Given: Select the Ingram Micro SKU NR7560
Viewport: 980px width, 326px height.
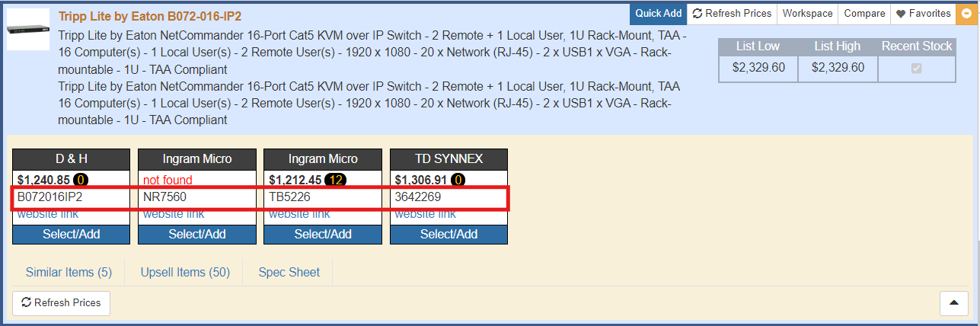Looking at the screenshot, I should tap(164, 197).
